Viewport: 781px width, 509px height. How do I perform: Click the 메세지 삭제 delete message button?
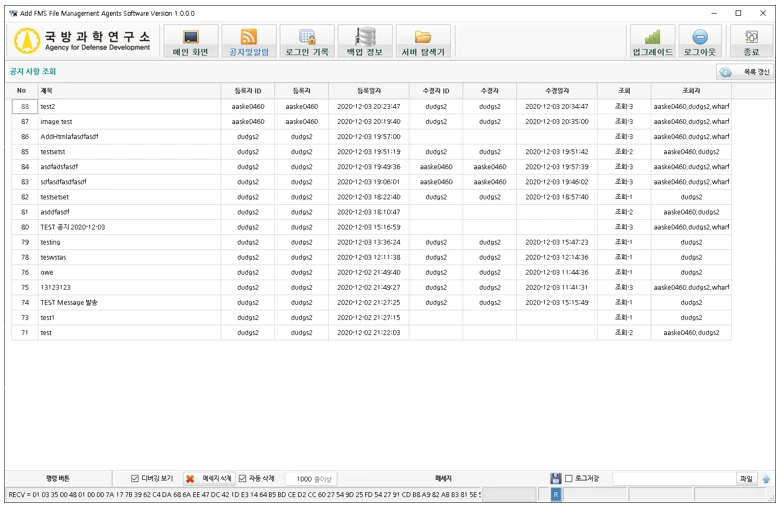click(x=209, y=479)
